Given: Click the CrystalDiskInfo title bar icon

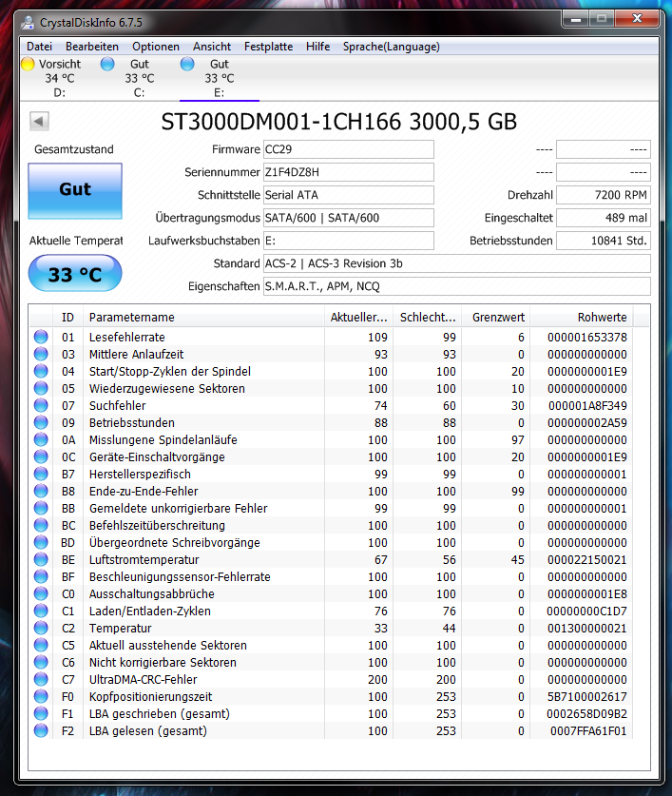Looking at the screenshot, I should pos(29,22).
